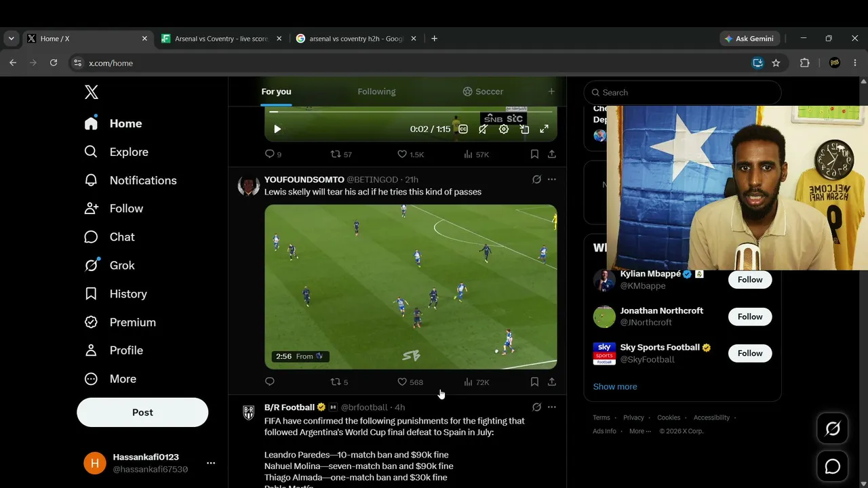Reply to the top video post with 9 replies

coord(273,155)
